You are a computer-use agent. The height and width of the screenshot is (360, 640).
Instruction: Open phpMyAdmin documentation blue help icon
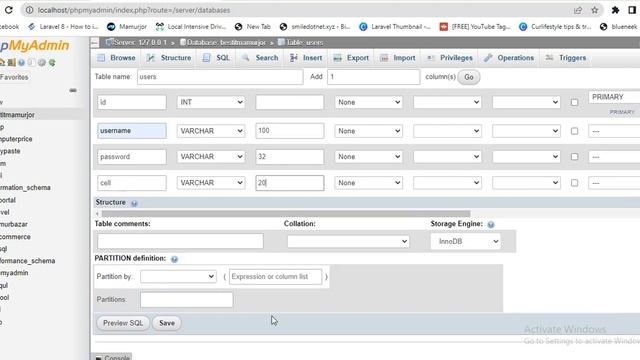pos(21,62)
